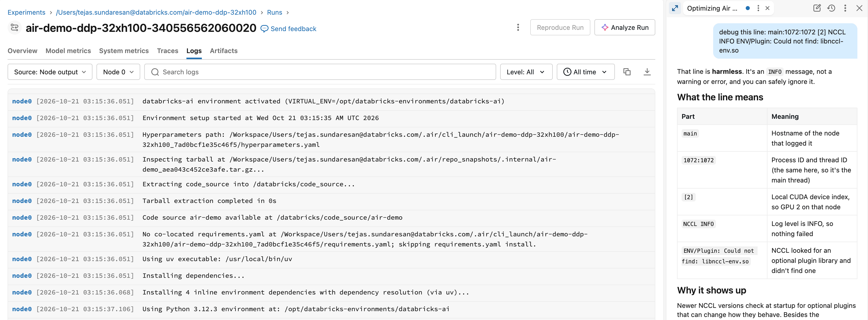868x320 pixels.
Task: Select the Traces tab
Action: (167, 51)
